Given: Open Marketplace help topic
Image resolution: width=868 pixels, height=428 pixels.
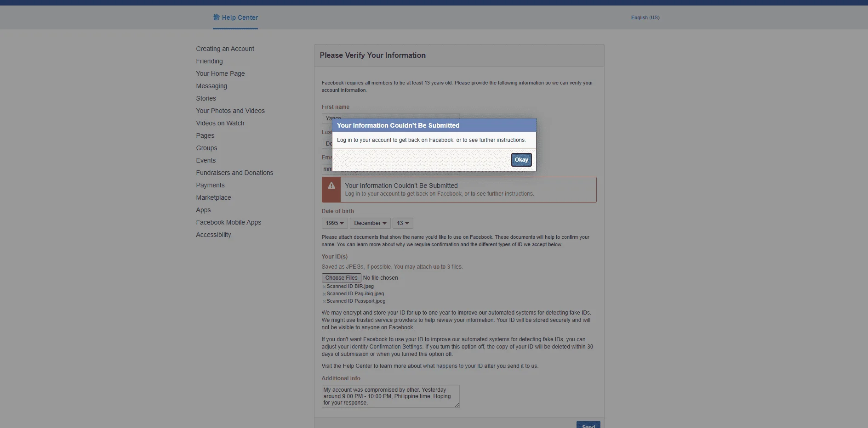Looking at the screenshot, I should click(213, 197).
